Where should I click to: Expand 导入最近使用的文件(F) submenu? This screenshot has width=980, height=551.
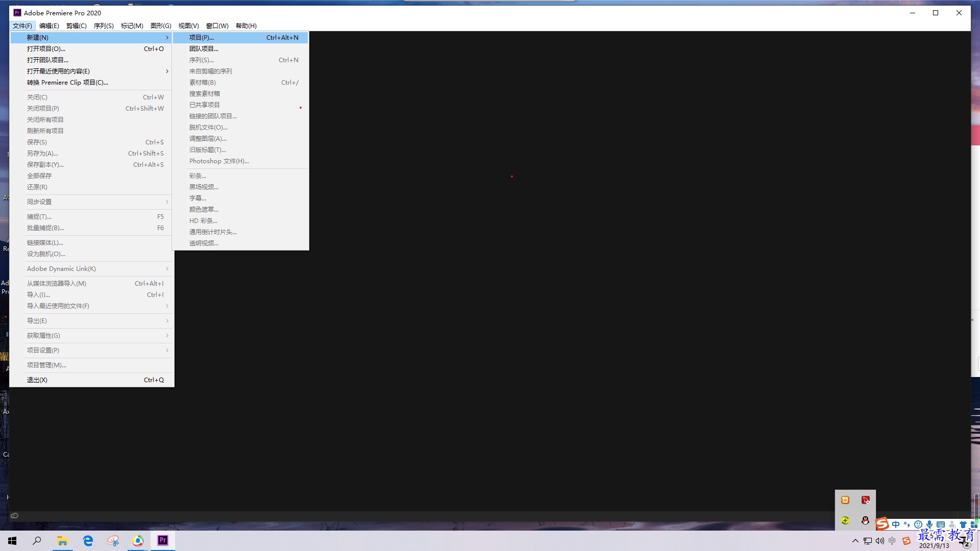coord(92,306)
